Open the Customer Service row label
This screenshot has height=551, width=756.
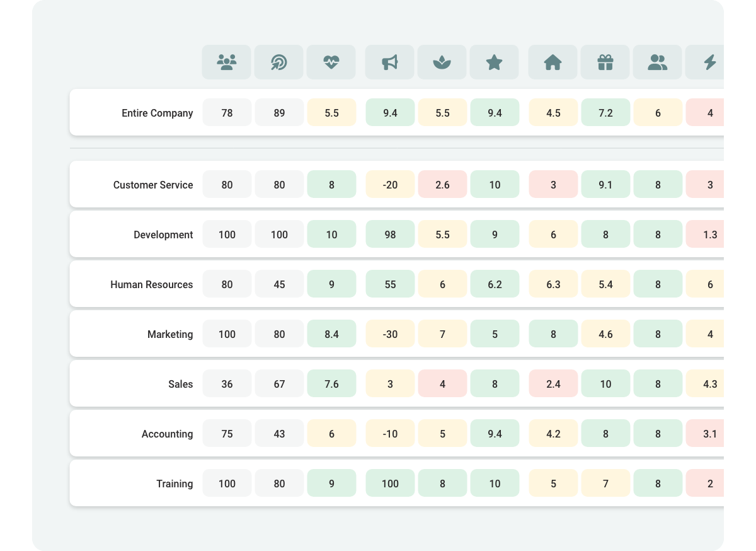pyautogui.click(x=153, y=185)
